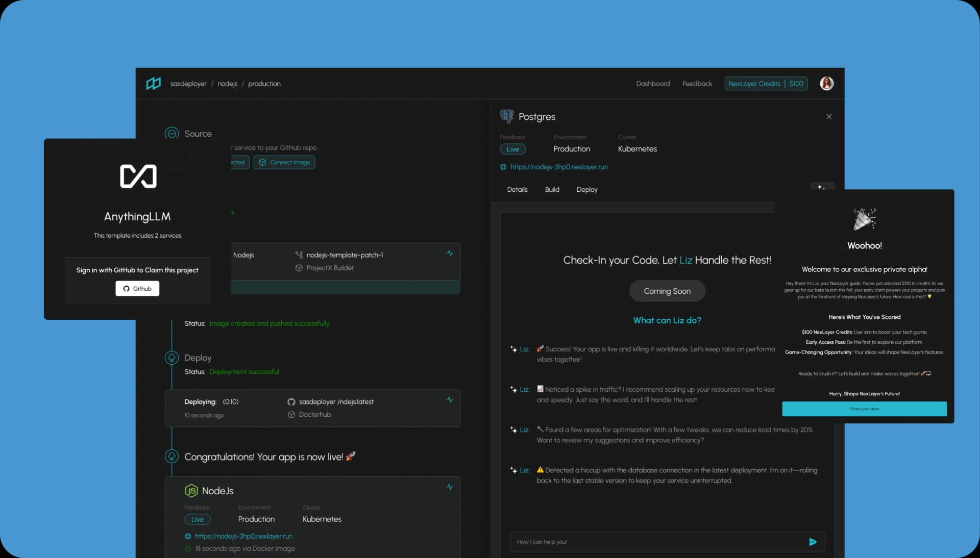Switch to the Details tab
980x558 pixels.
tap(517, 189)
